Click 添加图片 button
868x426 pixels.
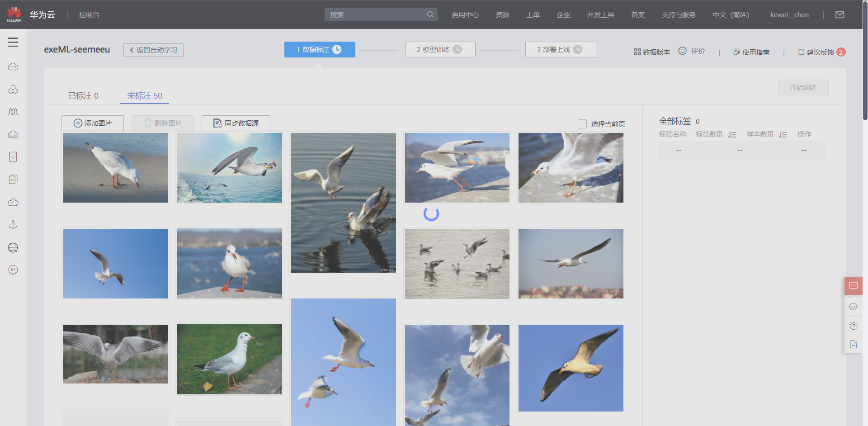[93, 123]
